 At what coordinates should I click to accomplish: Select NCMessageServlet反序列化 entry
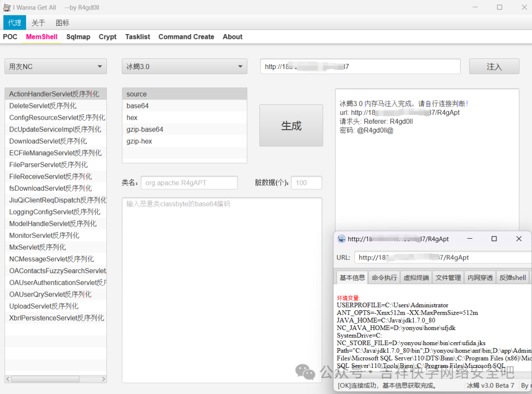point(56,259)
